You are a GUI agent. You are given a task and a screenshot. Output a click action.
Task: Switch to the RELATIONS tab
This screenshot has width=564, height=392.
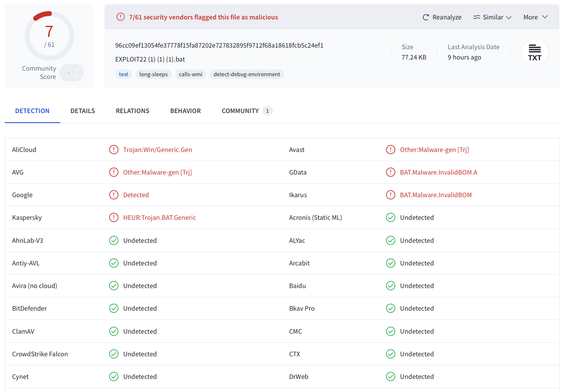(132, 111)
